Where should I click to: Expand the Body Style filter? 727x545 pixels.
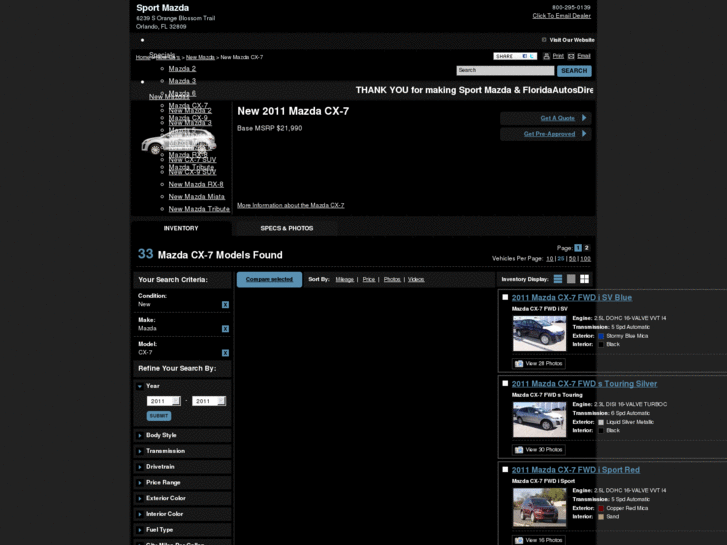point(182,436)
